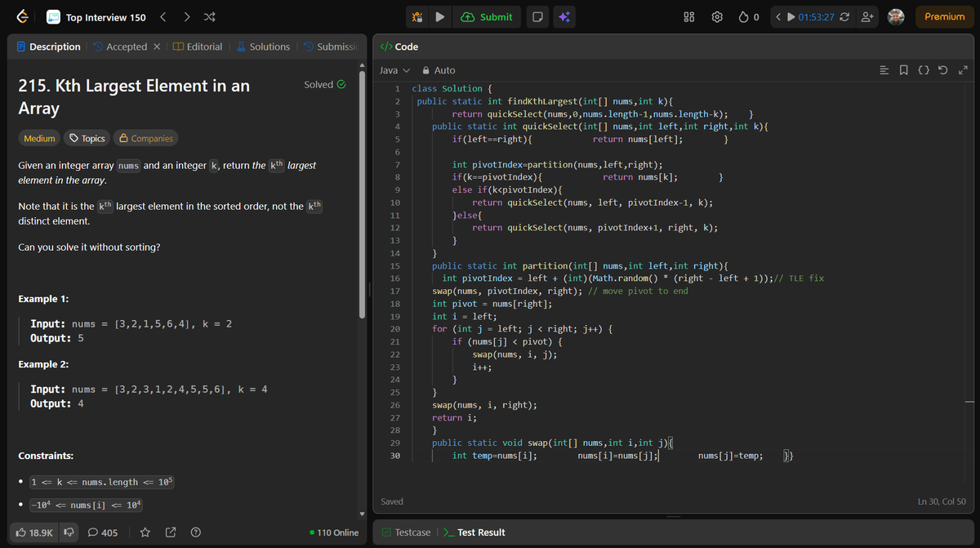Resume the timer play control
This screenshot has height=548, width=980.
(791, 17)
